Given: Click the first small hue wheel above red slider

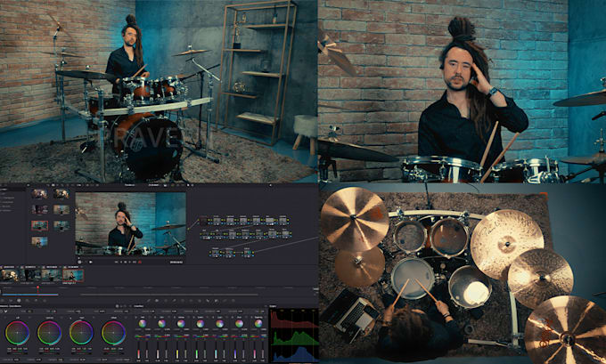Looking at the screenshot, I should 143,324.
